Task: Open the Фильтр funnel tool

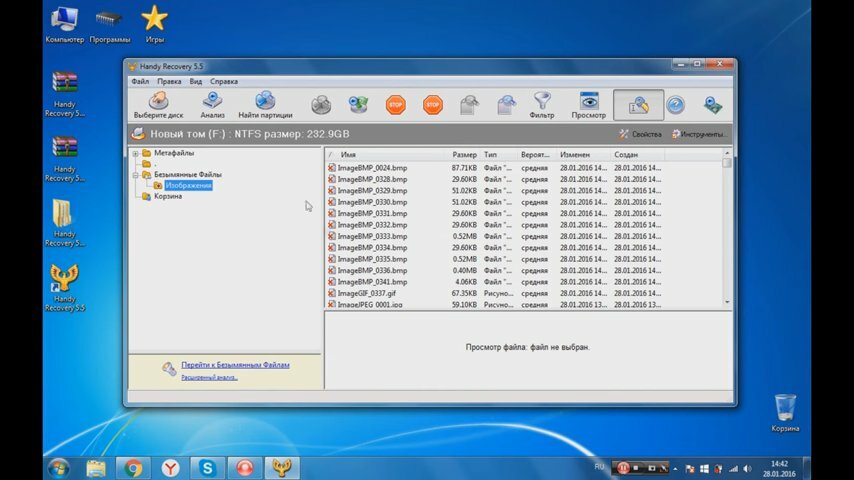Action: click(x=542, y=105)
